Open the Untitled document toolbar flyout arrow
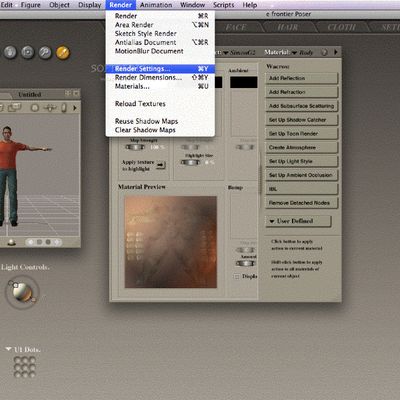This screenshot has width=400, height=400. coord(75,108)
